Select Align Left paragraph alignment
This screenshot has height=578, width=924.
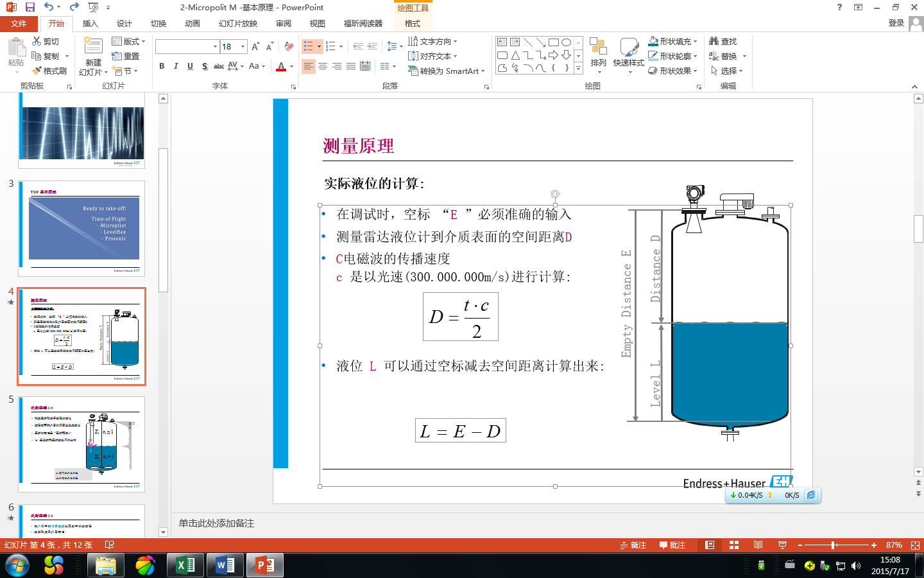point(309,66)
